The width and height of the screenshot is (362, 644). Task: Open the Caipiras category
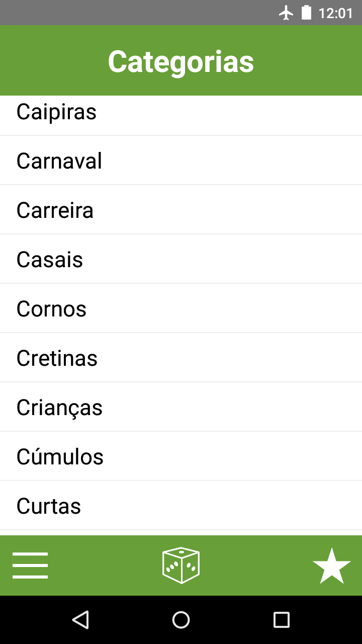(181, 116)
